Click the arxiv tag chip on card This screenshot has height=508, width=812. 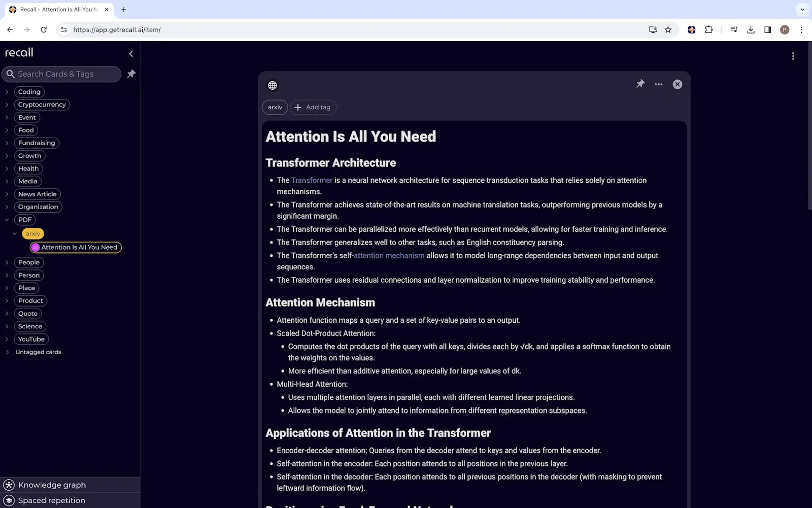(275, 107)
